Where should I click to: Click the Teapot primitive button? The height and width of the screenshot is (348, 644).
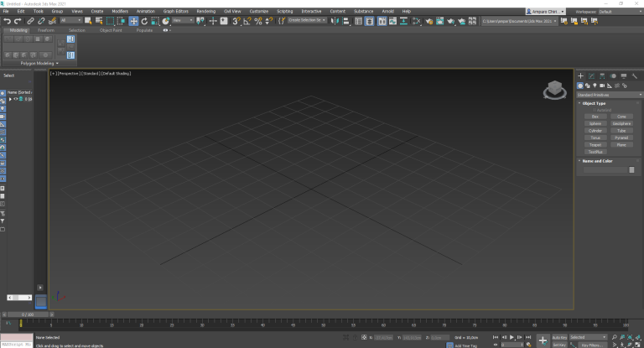point(595,145)
